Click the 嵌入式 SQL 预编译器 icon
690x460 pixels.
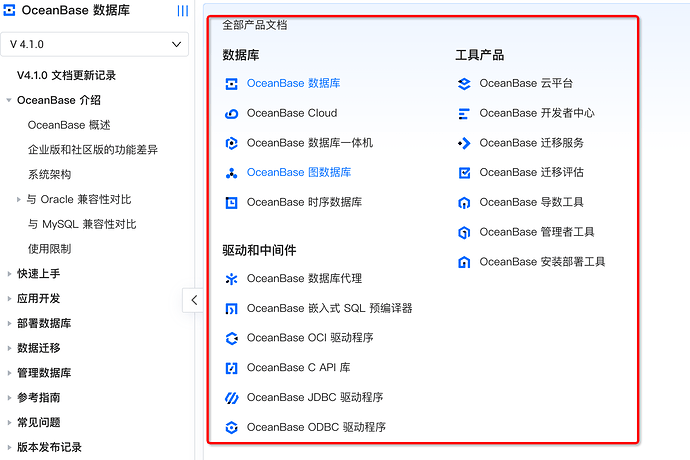click(231, 309)
